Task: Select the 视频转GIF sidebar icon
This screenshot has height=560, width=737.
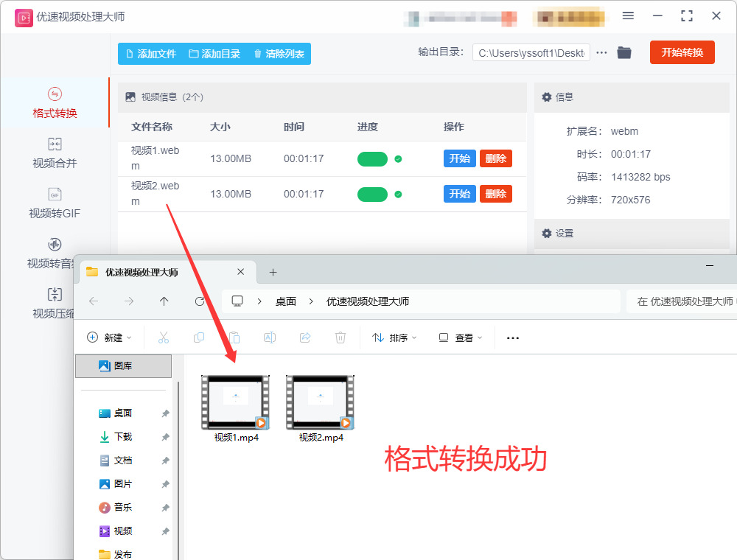Action: click(x=55, y=194)
